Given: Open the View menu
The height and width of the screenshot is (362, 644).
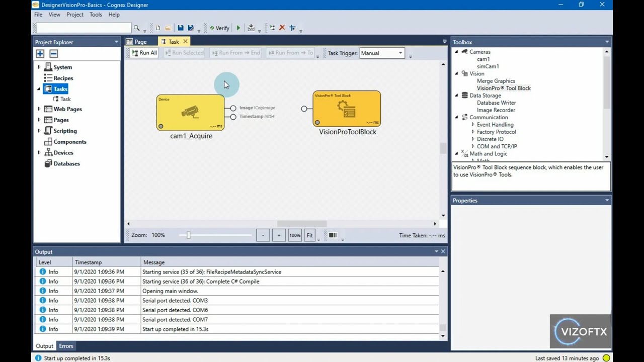Looking at the screenshot, I should 54,15.
